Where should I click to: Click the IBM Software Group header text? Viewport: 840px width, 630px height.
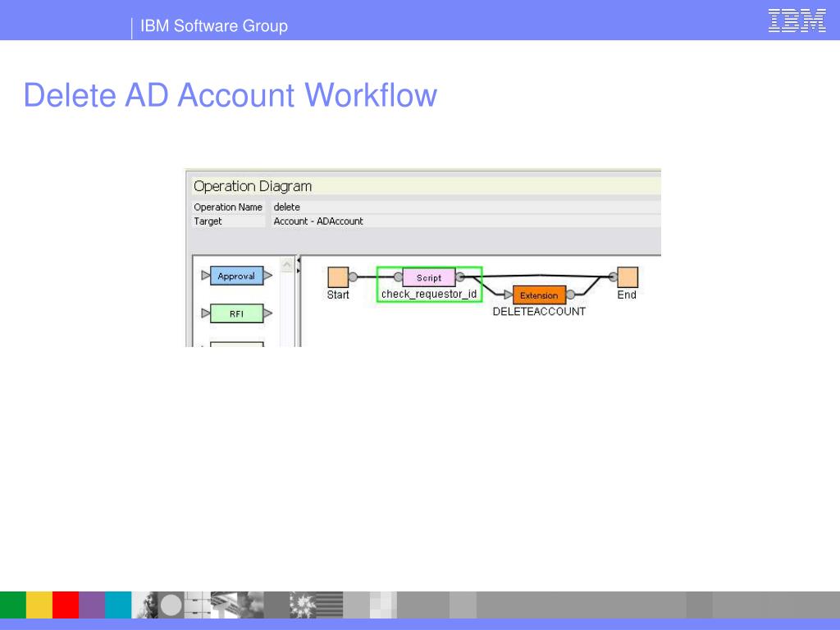click(214, 25)
